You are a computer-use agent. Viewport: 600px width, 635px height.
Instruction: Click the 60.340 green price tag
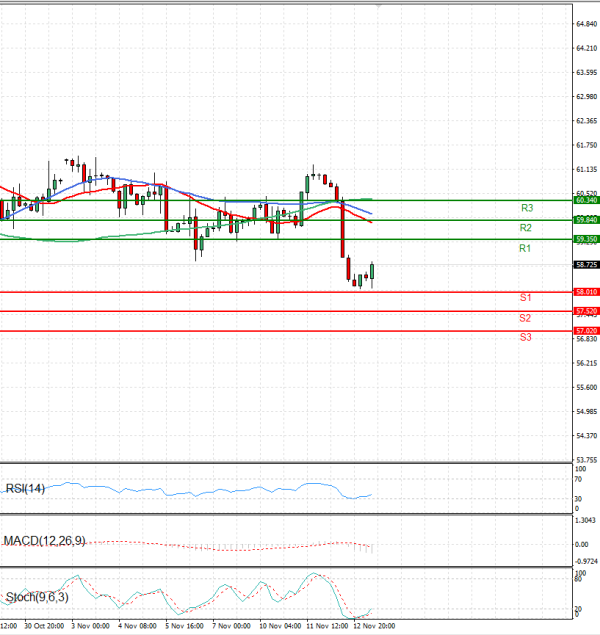click(586, 200)
